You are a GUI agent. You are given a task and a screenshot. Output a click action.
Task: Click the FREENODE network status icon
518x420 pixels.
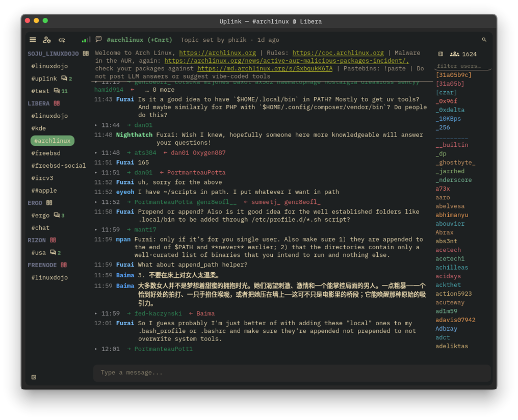(64, 265)
